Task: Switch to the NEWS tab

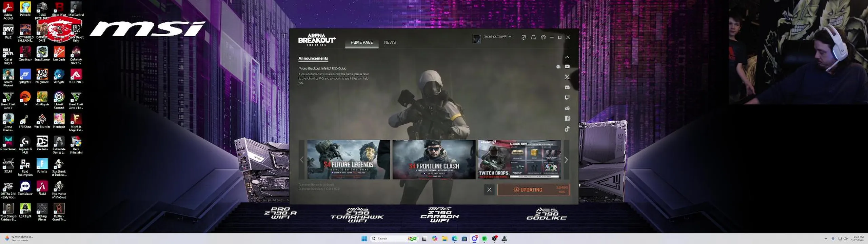Action: click(x=390, y=42)
